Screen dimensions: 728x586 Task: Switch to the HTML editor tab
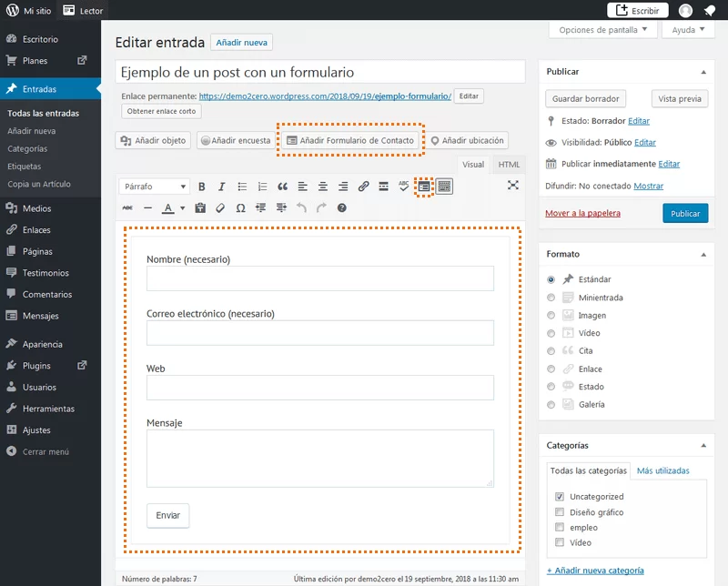click(508, 165)
